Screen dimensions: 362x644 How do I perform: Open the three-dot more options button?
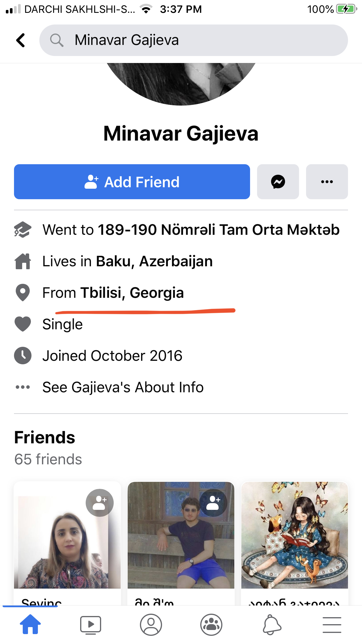click(327, 182)
